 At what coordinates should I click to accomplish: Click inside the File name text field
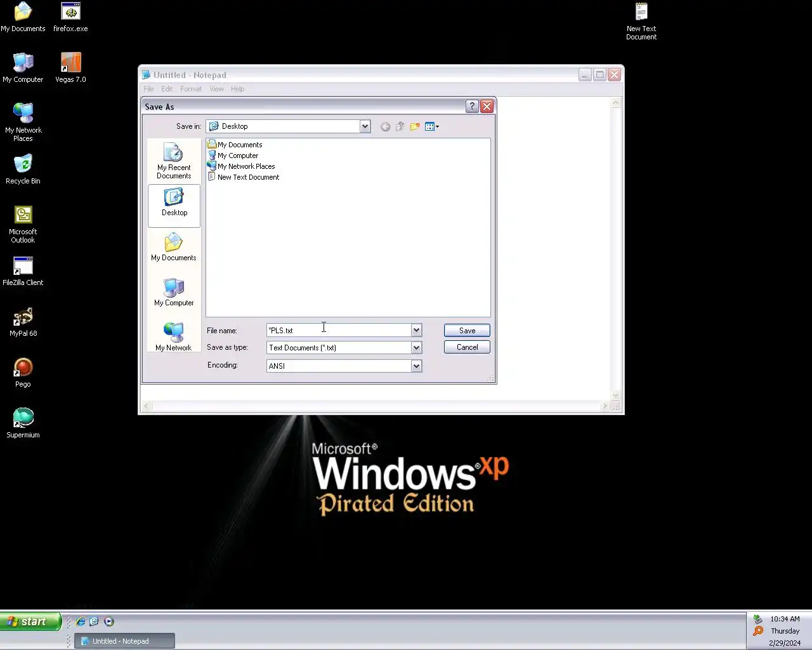click(339, 330)
